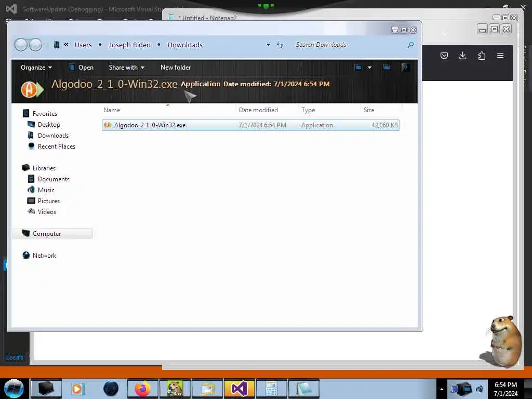Show hidden tray icons arrow
This screenshot has height=399, width=532.
442,389
